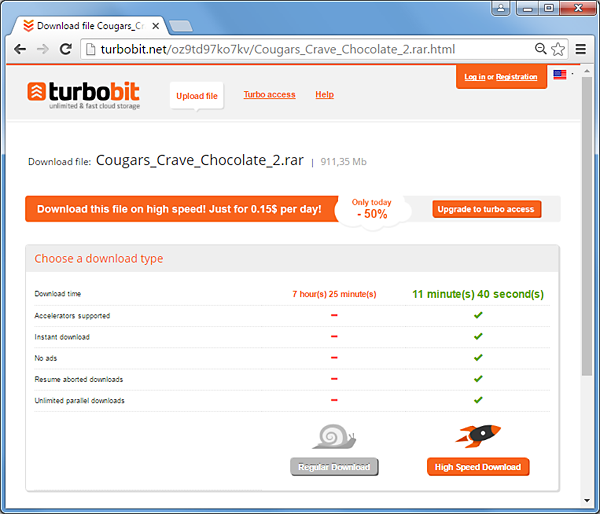
Task: Go back with the browser back arrow
Action: pos(20,49)
